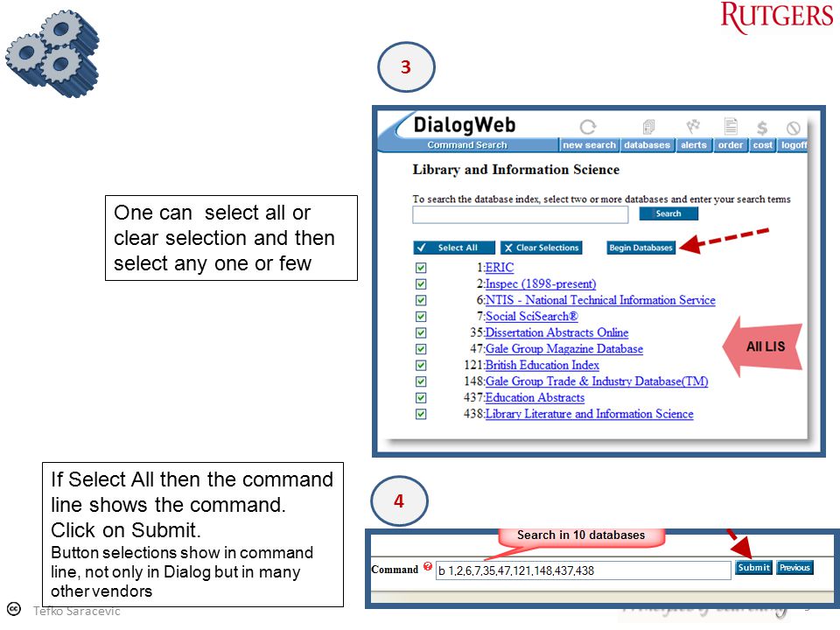This screenshot has width=840, height=630.
Task: Open the NTIS National Technical Information Service link
Action: click(600, 300)
